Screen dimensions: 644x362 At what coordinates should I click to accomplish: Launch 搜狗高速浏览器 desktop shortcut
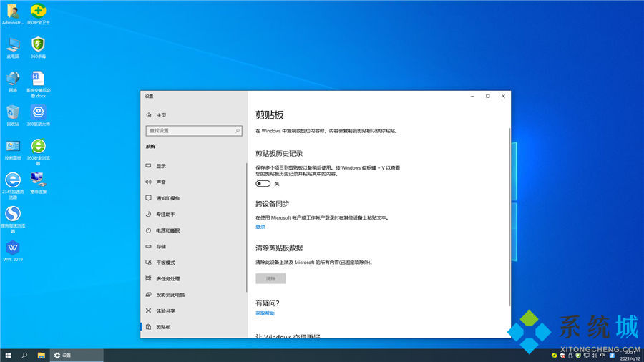[x=13, y=220]
